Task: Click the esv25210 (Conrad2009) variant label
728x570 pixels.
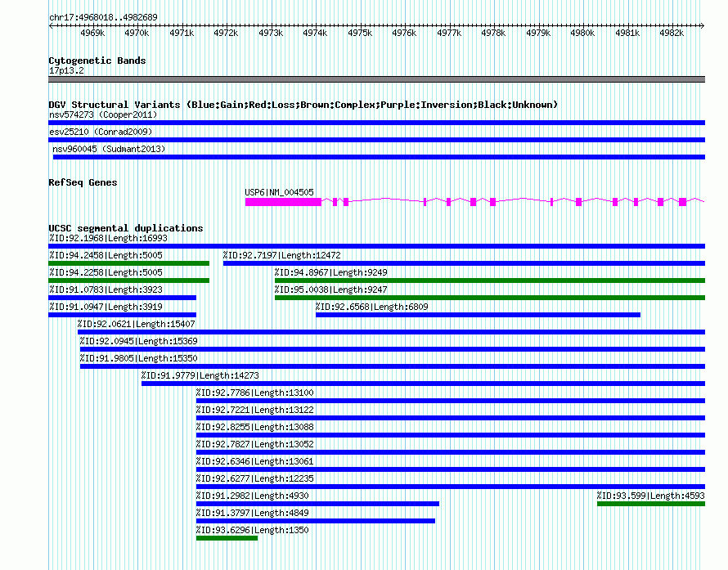Action: click(x=101, y=132)
